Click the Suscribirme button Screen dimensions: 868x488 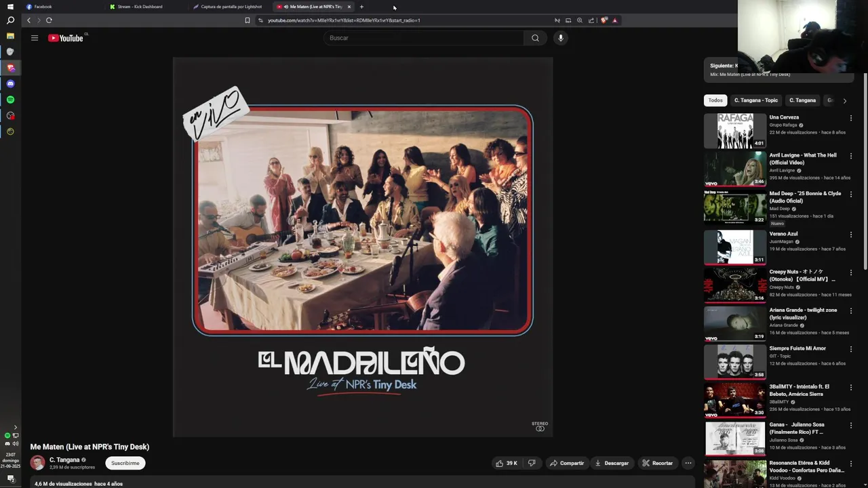click(125, 463)
